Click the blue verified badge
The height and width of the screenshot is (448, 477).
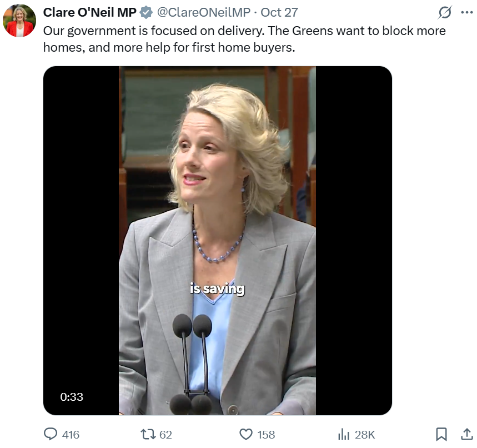click(x=145, y=12)
